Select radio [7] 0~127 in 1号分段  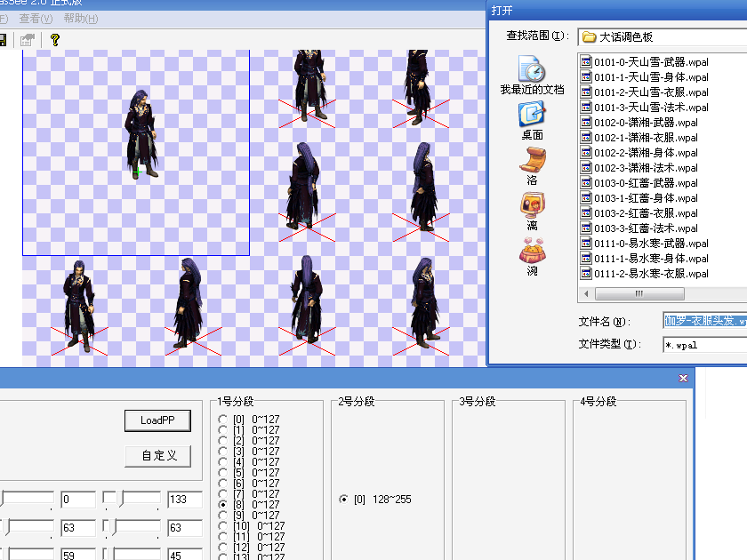[x=222, y=494]
